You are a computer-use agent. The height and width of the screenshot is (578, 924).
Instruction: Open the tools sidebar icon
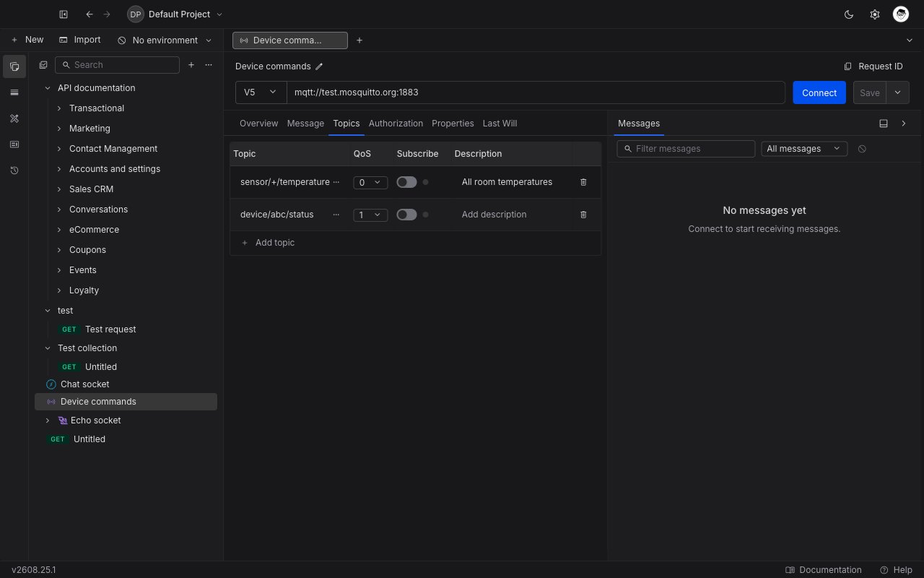pos(14,118)
